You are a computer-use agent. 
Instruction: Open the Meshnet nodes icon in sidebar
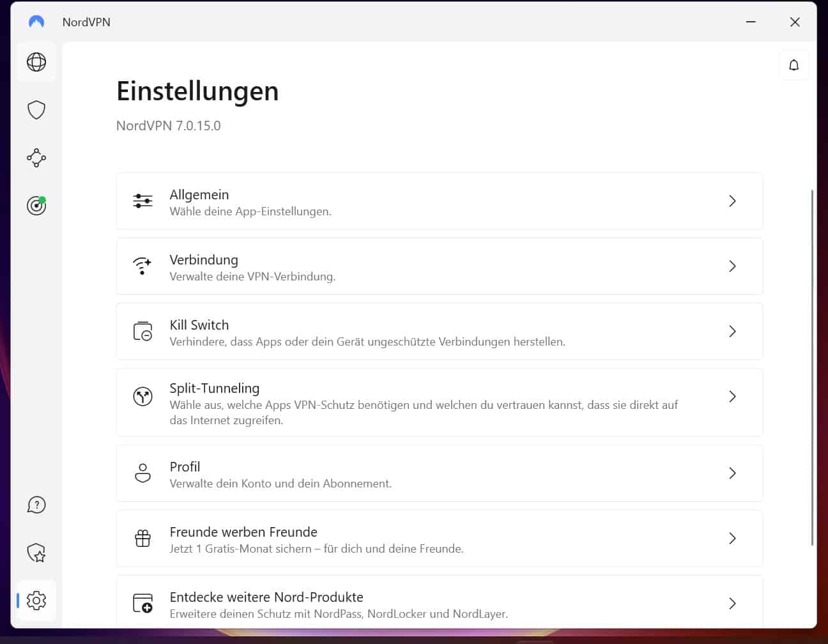click(x=36, y=158)
